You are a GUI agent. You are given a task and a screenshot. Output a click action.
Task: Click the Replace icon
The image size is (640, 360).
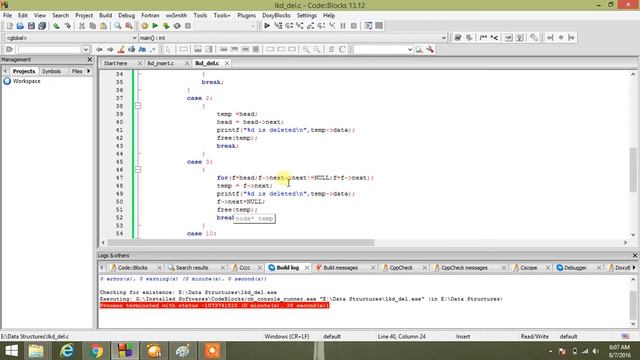coord(129,26)
